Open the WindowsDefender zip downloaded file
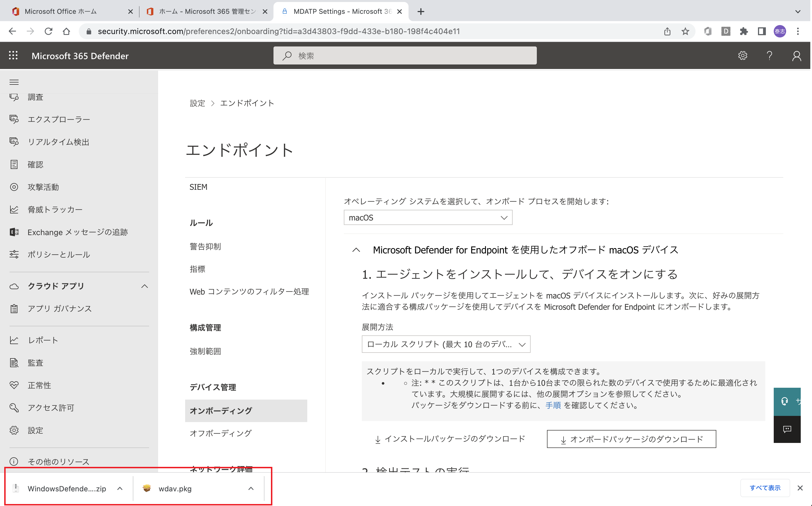Image resolution: width=812 pixels, height=506 pixels. [66, 488]
